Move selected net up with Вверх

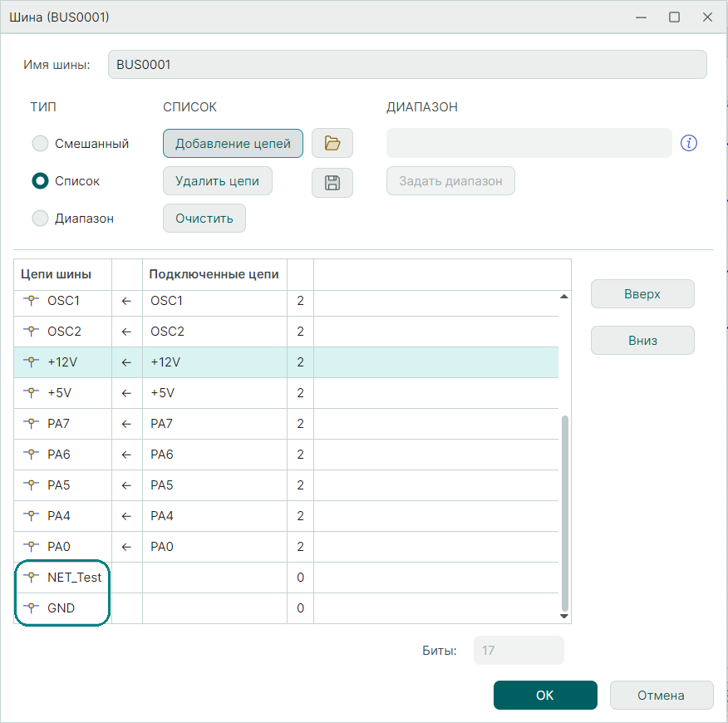tap(642, 293)
